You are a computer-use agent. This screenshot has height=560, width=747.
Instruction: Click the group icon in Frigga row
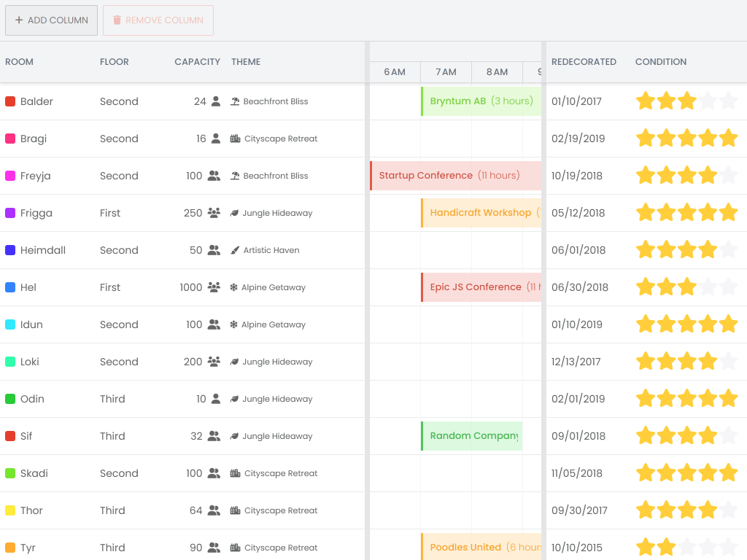(x=214, y=213)
